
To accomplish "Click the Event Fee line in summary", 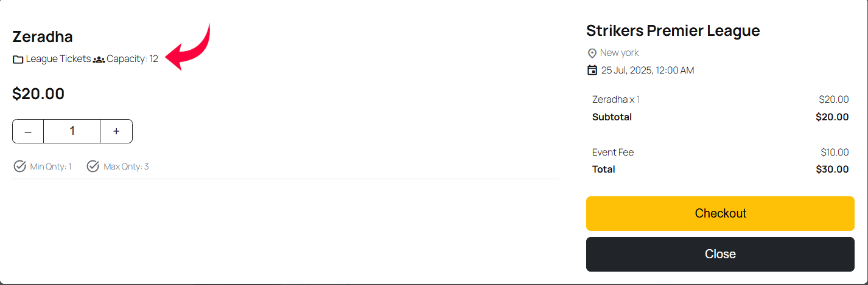I will coord(720,152).
